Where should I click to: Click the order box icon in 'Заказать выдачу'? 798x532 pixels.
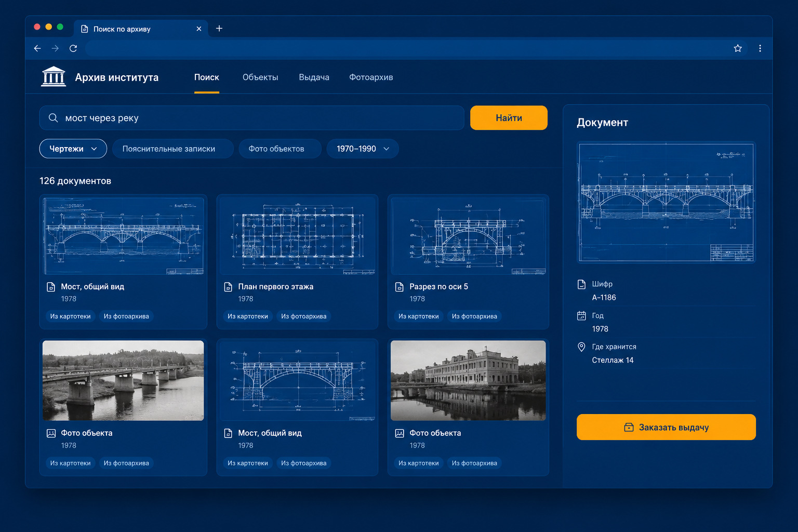coord(629,427)
